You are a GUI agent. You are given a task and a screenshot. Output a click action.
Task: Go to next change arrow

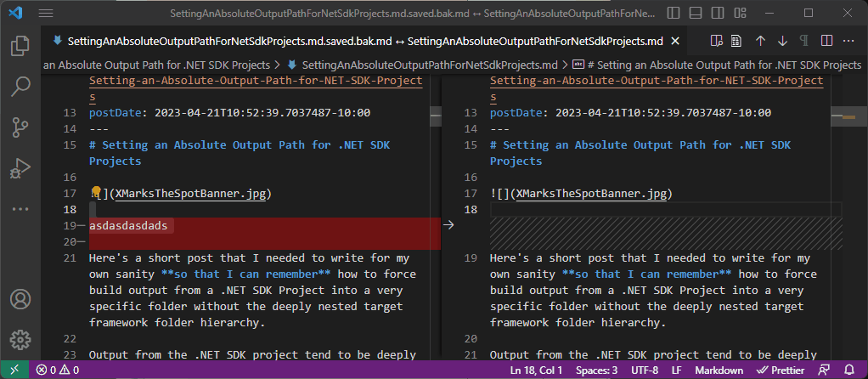(783, 41)
